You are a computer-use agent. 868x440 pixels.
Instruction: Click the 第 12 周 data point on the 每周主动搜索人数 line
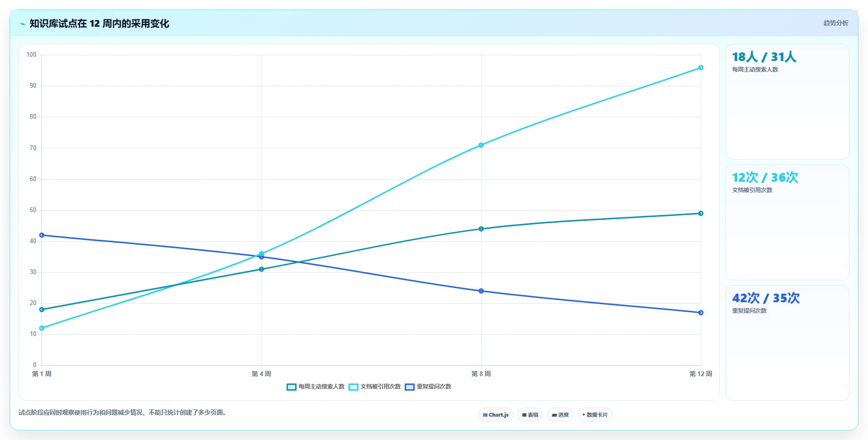tap(701, 213)
